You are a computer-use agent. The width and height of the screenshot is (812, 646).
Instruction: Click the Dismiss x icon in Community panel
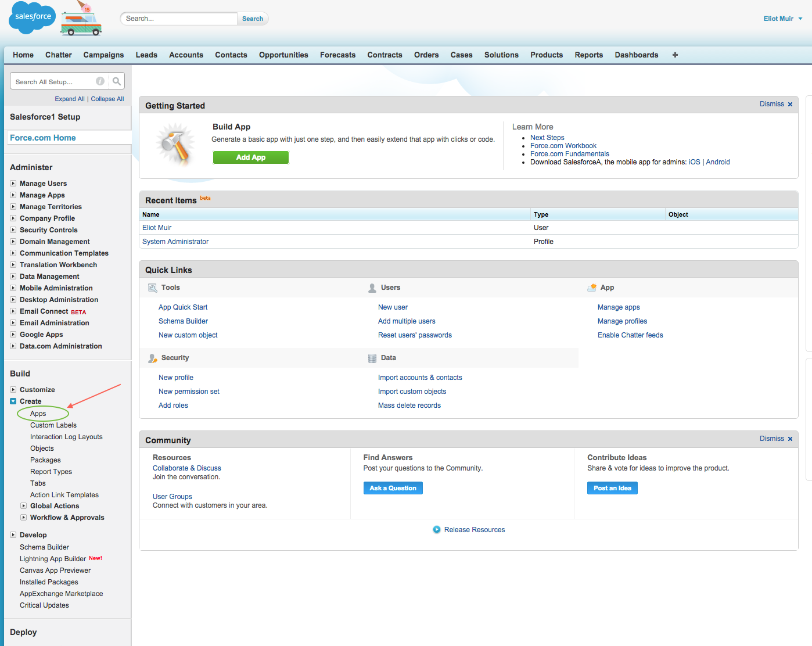coord(790,439)
